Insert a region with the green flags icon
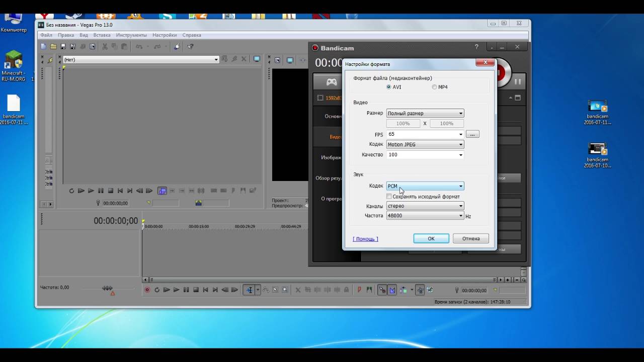The height and width of the screenshot is (362, 644). [x=369, y=290]
